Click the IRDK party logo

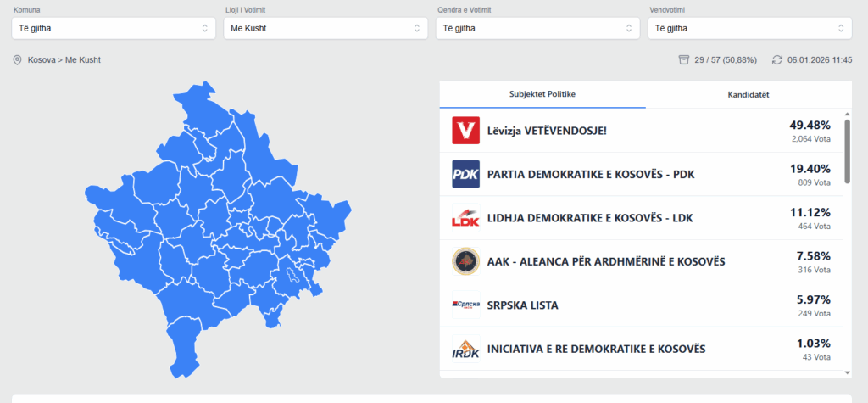466,349
